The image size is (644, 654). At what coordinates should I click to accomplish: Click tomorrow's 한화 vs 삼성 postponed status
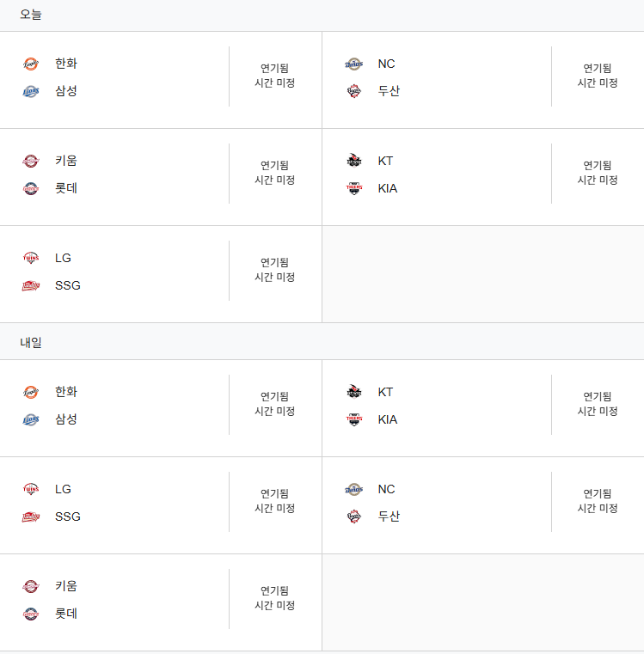(275, 404)
